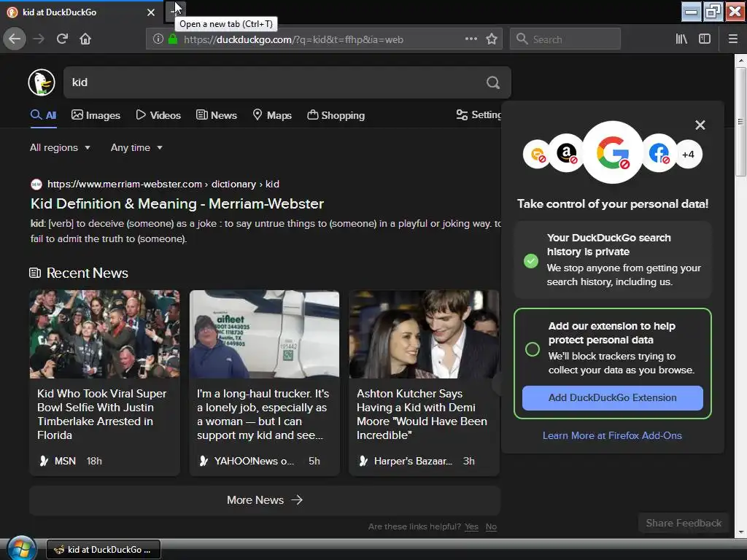This screenshot has width=747, height=560.
Task: Click the forward navigation arrow
Action: (39, 39)
